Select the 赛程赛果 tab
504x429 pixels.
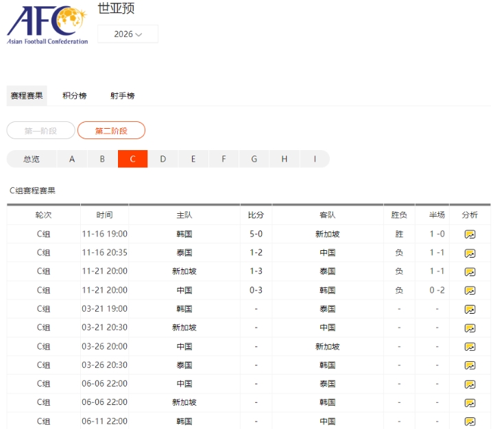(x=27, y=96)
